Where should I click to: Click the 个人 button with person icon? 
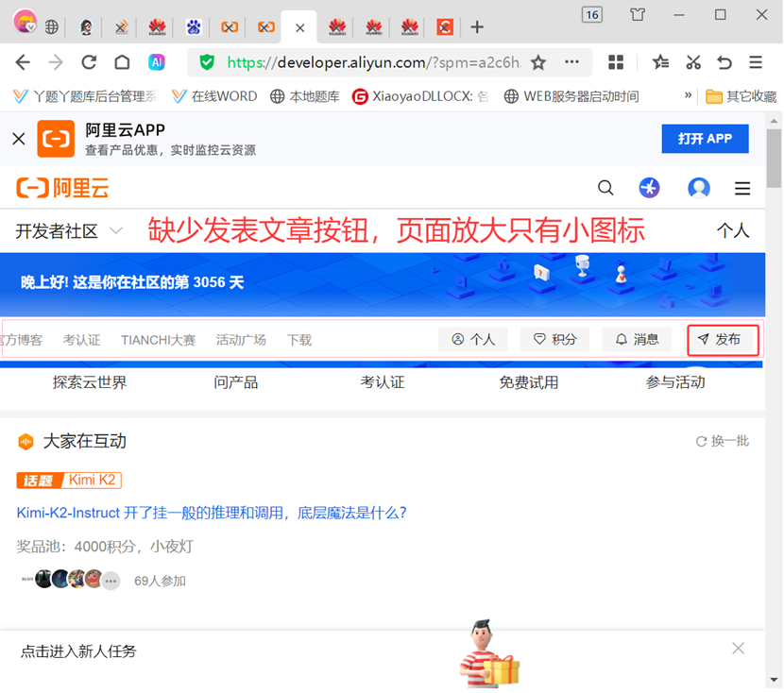point(473,340)
